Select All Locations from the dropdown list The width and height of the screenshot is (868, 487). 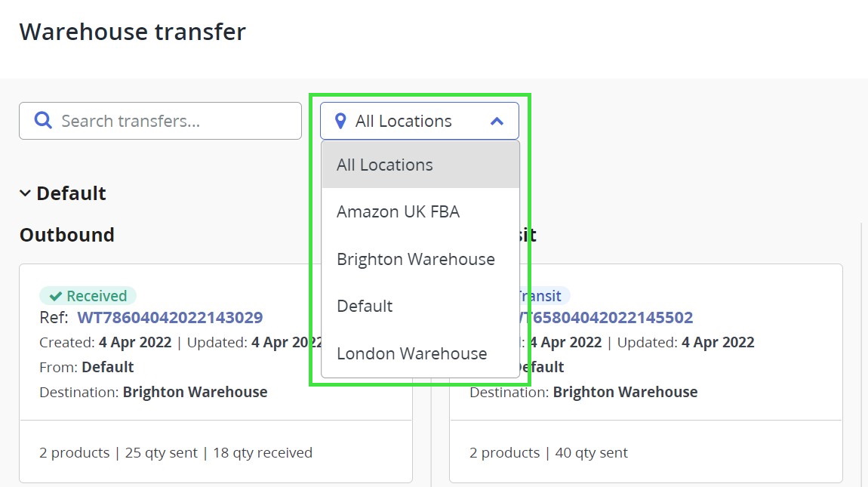385,165
